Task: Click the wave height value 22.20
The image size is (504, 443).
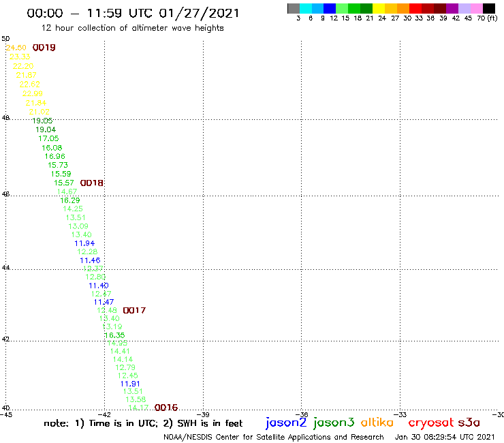Action: 23,66
